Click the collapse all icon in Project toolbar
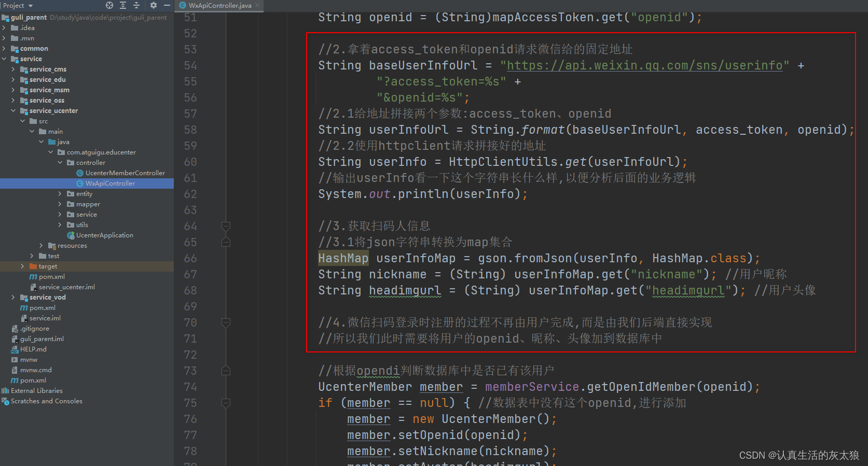Screen dimensions: 868x466 [x=136, y=5]
